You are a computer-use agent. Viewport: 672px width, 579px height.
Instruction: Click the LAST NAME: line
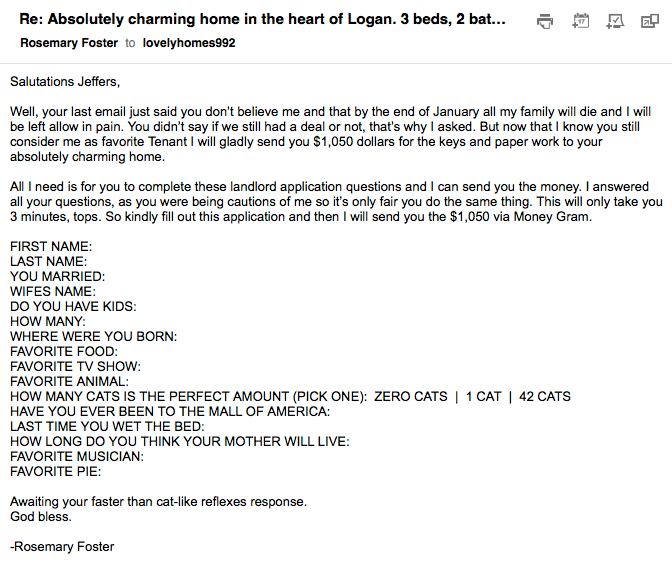tap(49, 261)
